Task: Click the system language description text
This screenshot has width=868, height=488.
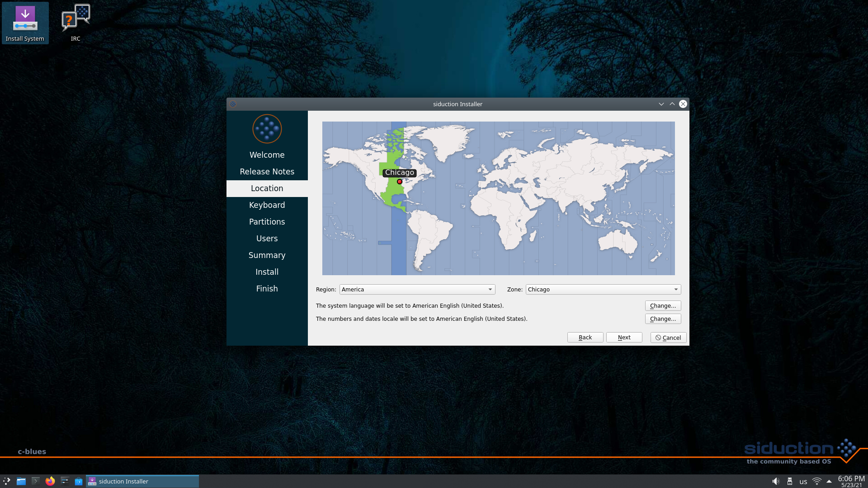Action: pos(410,306)
